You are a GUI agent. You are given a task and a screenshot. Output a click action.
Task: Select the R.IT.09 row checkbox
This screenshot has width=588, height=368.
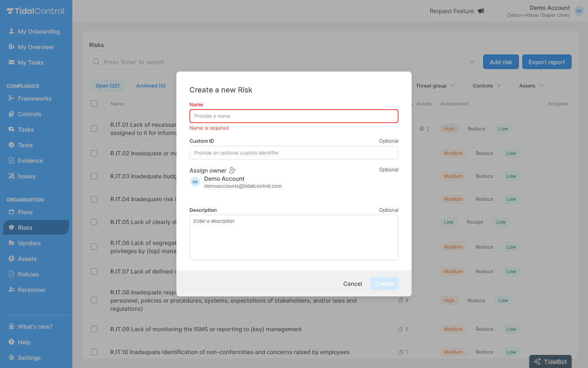click(x=94, y=329)
